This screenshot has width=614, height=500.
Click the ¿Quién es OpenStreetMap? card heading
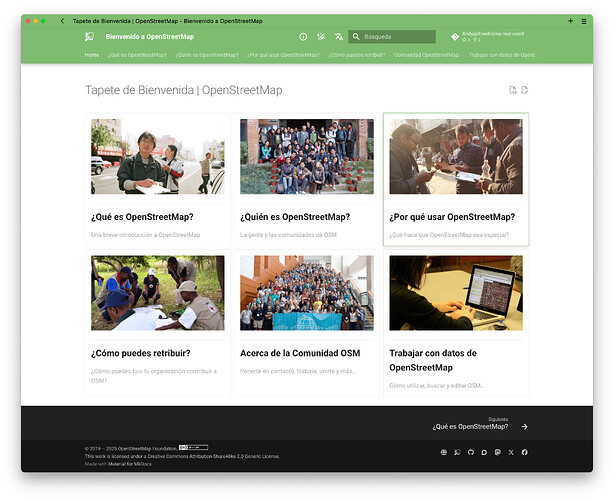tap(295, 217)
